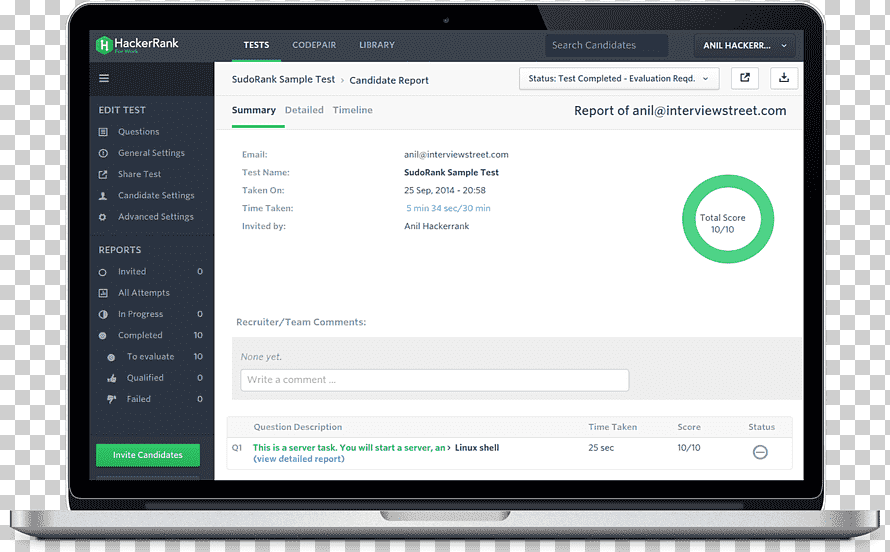Switch to the Detailed tab
This screenshot has height=552, width=890.
(304, 110)
